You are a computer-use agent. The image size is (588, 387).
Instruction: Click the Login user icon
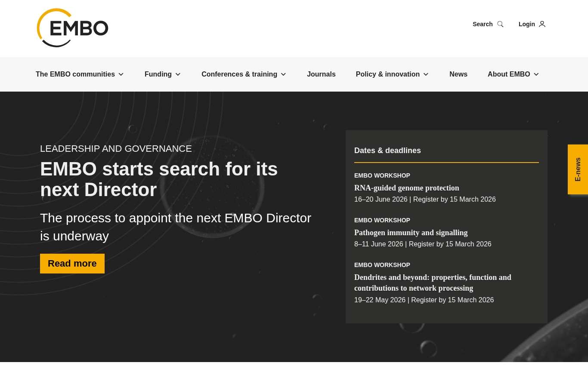(x=542, y=24)
